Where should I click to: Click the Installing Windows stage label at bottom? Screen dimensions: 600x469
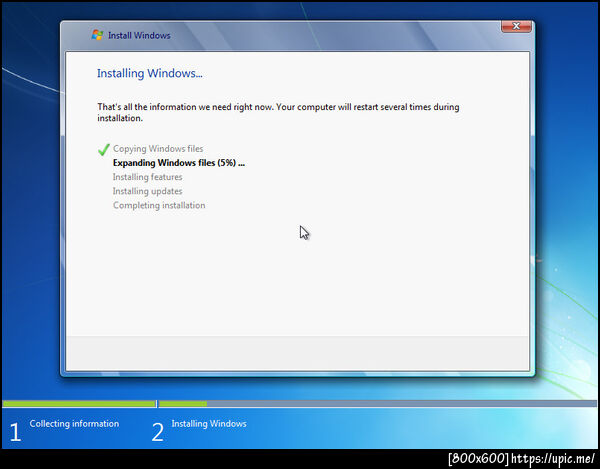click(x=209, y=423)
